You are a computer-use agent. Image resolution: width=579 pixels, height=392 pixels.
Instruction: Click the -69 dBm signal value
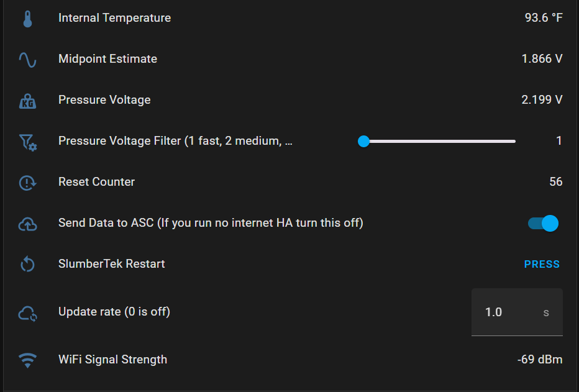540,360
